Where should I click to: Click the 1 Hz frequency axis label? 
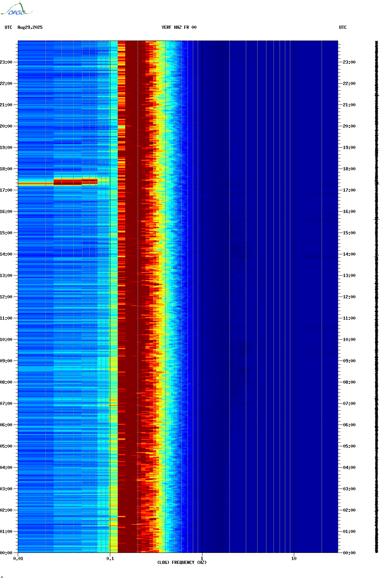click(x=202, y=559)
